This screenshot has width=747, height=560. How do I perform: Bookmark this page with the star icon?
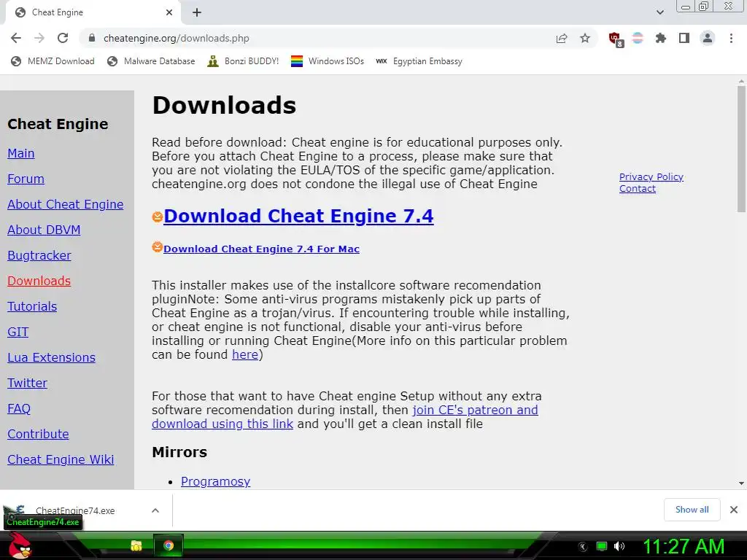[x=585, y=38]
